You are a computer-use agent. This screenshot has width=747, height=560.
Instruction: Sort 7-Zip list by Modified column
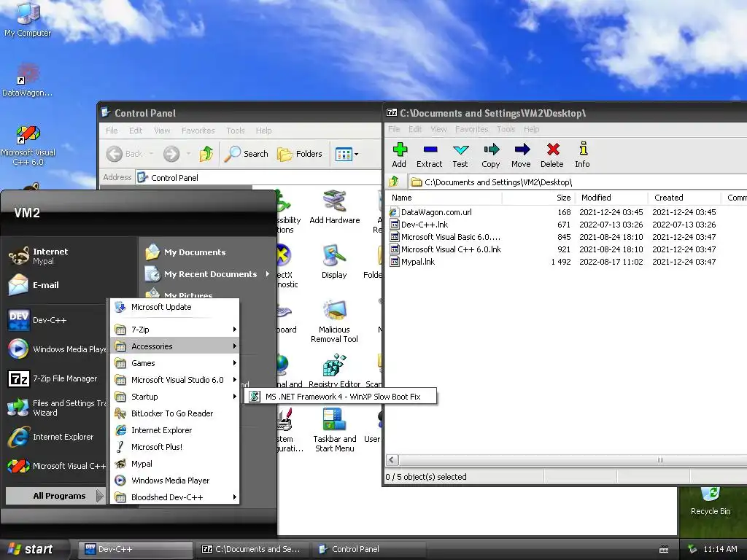(x=612, y=198)
